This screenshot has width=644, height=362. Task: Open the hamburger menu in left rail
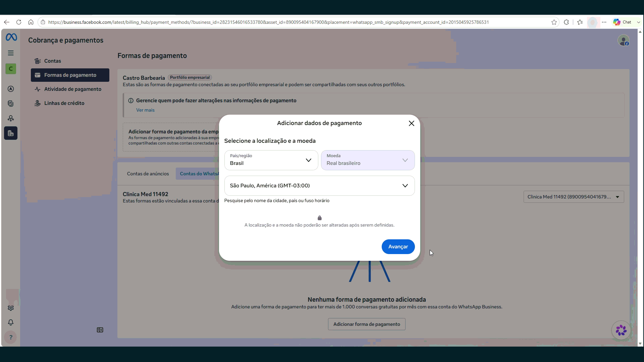11,53
